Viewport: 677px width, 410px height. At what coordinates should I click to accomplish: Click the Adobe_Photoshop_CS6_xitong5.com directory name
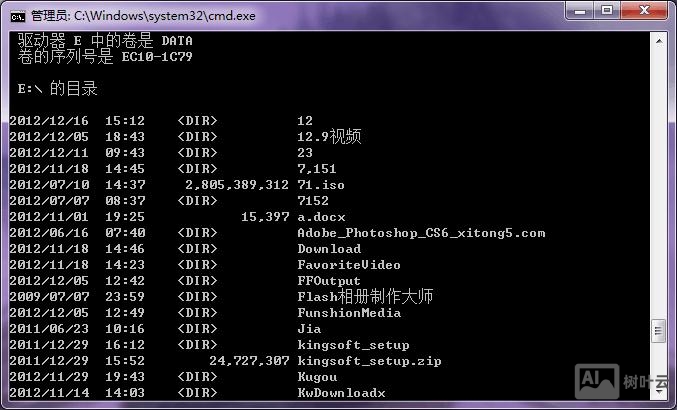pyautogui.click(x=421, y=233)
